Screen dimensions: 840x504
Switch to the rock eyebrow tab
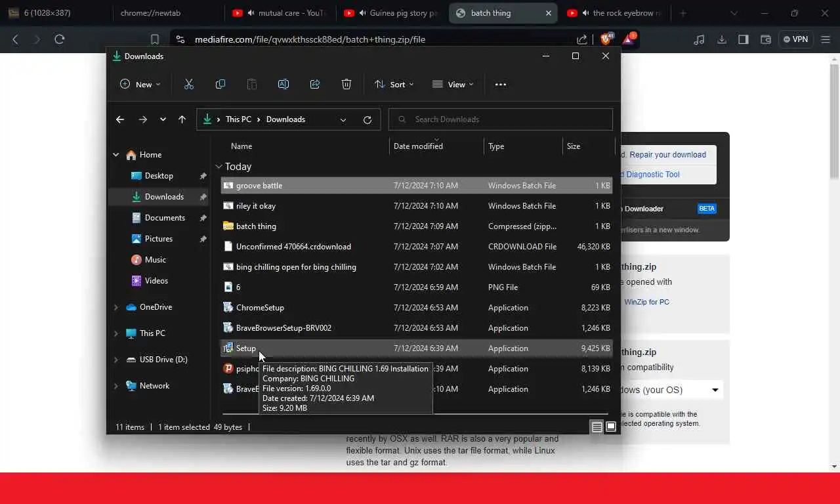point(615,13)
